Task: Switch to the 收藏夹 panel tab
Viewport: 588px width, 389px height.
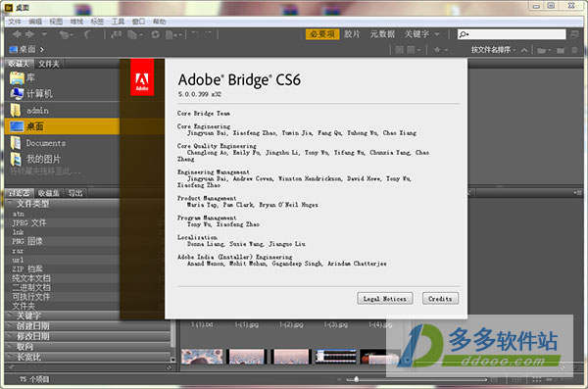Action: click(x=20, y=64)
